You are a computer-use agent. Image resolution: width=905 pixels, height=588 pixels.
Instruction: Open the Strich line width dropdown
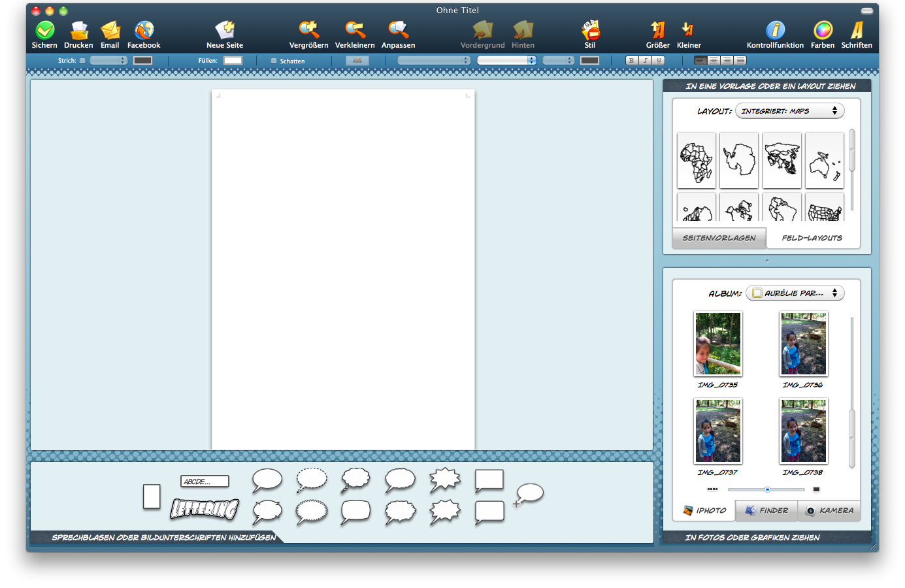(x=108, y=61)
